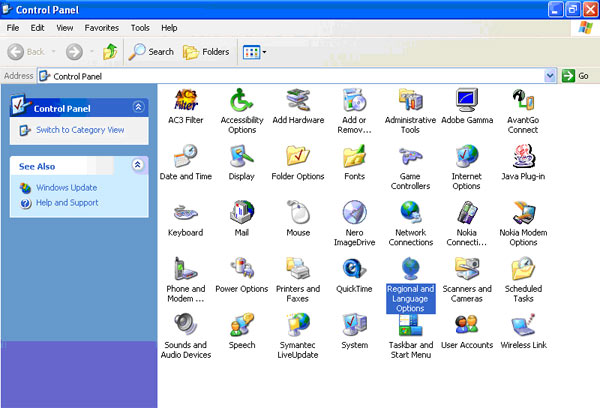Open the Views dropdown button
Viewport: 600px width, 408px height.
[x=254, y=52]
